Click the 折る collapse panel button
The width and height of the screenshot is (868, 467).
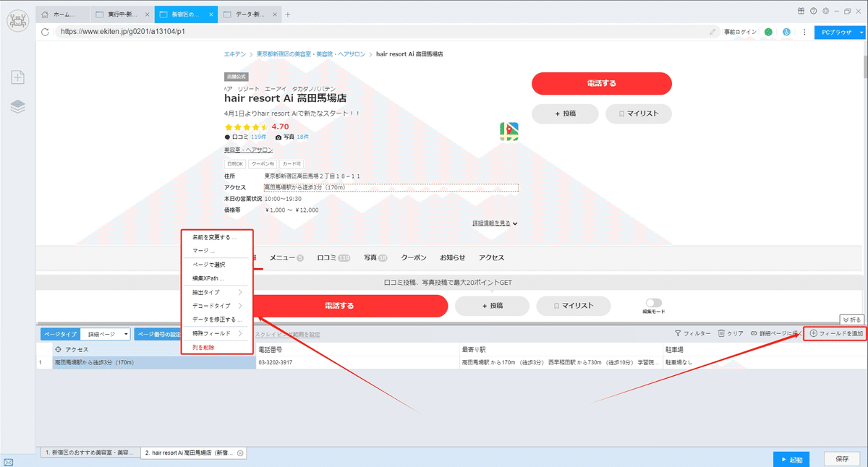click(x=851, y=320)
